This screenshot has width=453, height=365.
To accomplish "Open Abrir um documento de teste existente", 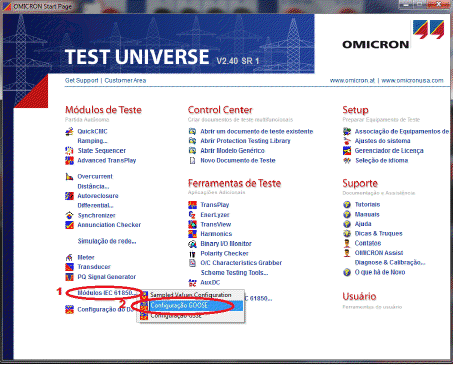I will click(257, 131).
